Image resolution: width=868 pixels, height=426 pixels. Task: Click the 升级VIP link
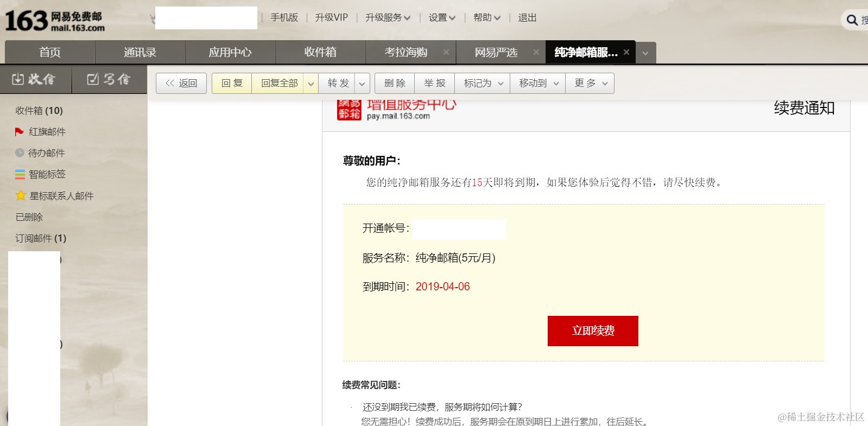tap(331, 18)
